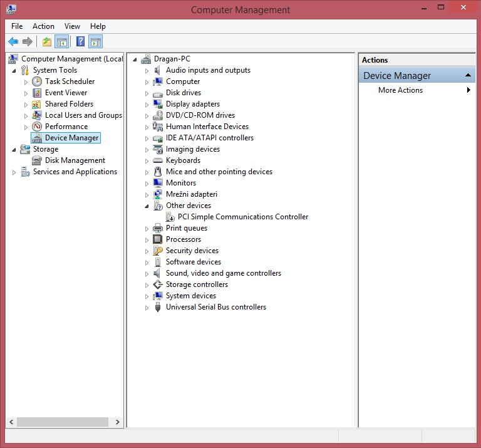Collapse the Other devices node
This screenshot has width=481, height=448.
(147, 206)
